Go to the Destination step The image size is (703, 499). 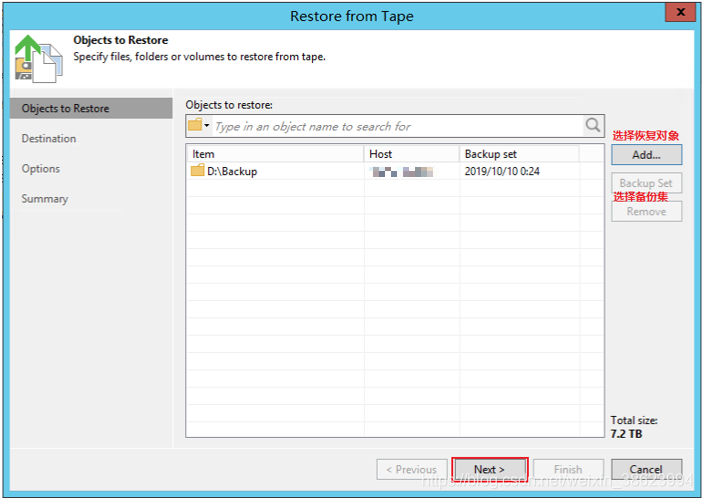(49, 139)
